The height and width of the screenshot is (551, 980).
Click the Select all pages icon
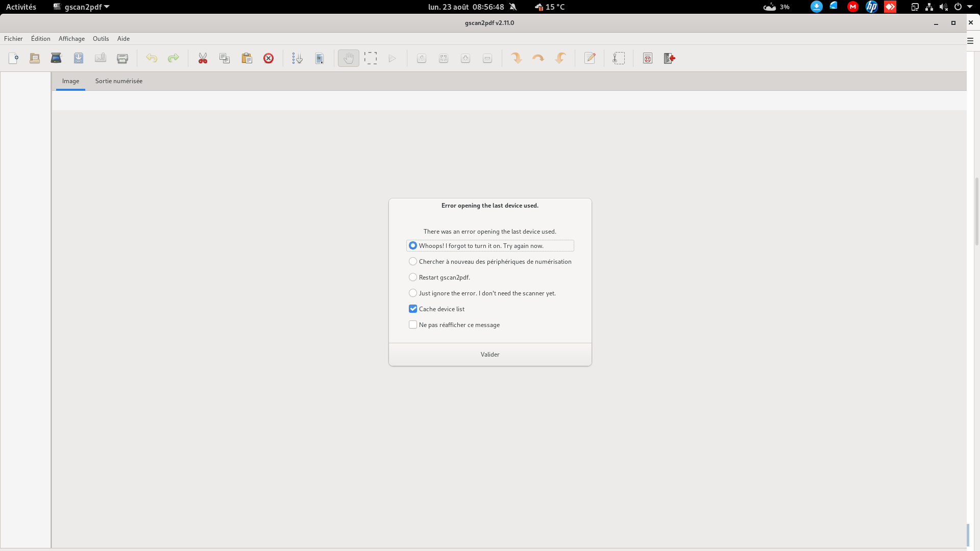(320, 58)
